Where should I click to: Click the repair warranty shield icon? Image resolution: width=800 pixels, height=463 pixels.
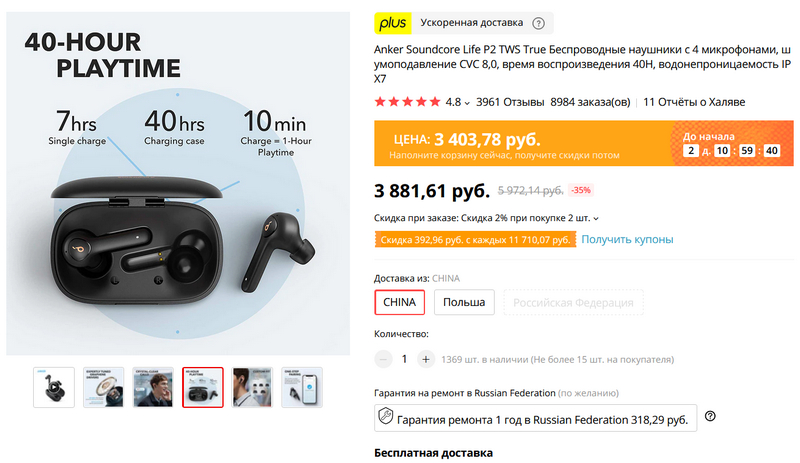(385, 416)
